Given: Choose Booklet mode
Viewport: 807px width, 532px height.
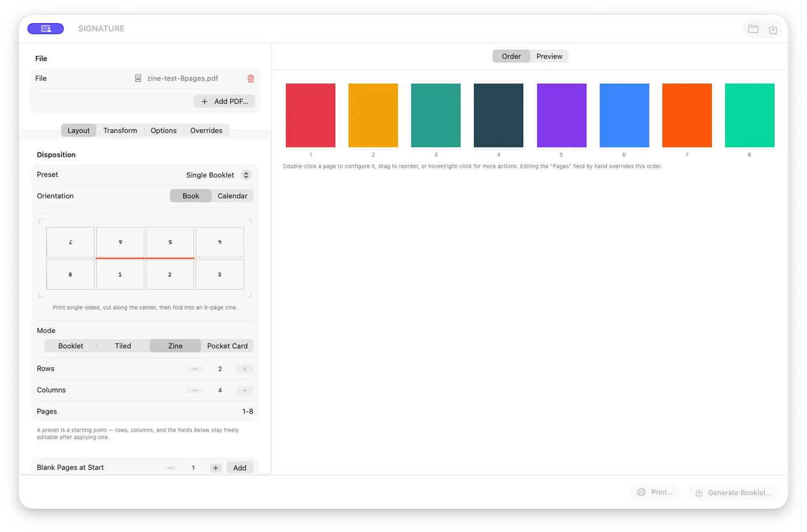Looking at the screenshot, I should tap(71, 346).
